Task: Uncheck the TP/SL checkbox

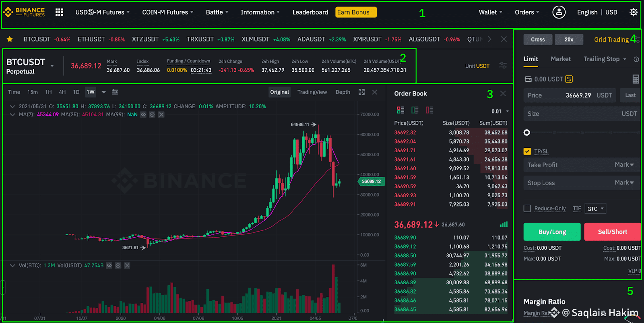Action: pyautogui.click(x=527, y=151)
